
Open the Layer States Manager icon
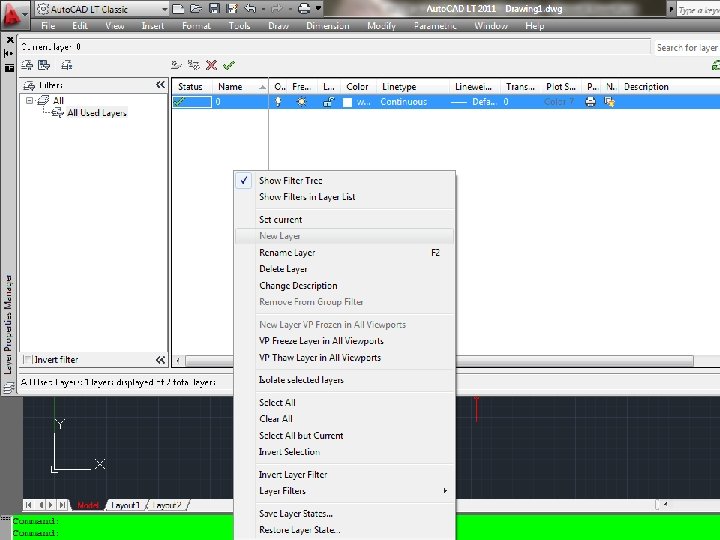click(x=67, y=65)
